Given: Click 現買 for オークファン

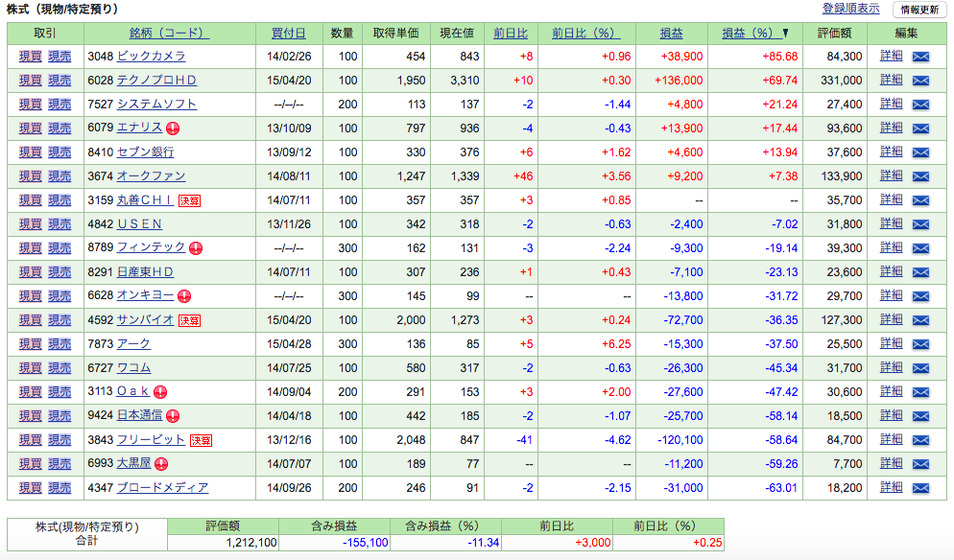Looking at the screenshot, I should pyautogui.click(x=30, y=176).
